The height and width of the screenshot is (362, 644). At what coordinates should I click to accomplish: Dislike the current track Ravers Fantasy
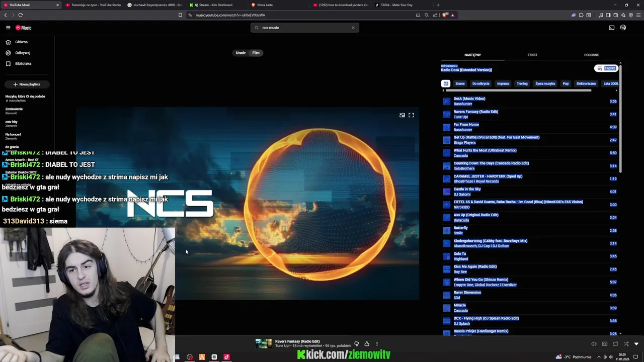tap(357, 344)
